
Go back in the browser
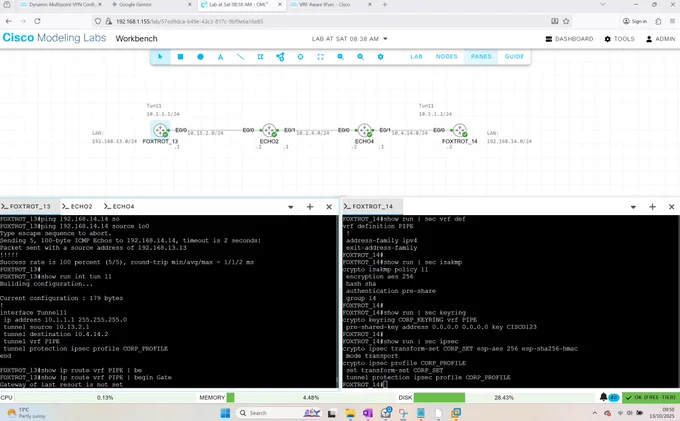click(x=9, y=21)
